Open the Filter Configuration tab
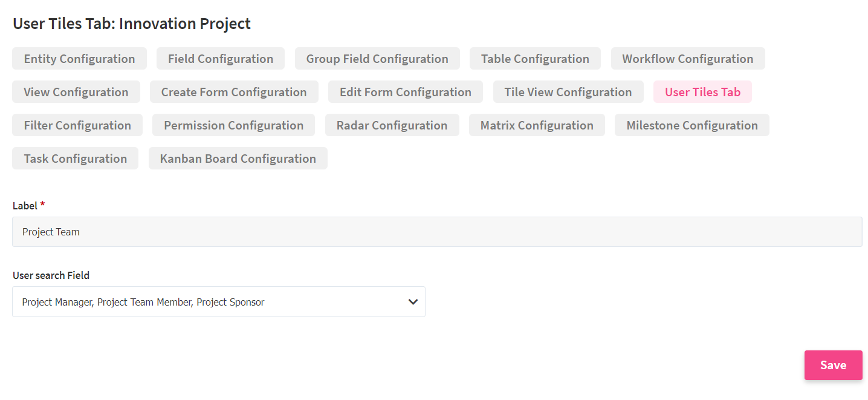This screenshot has height=400, width=868. [x=77, y=125]
